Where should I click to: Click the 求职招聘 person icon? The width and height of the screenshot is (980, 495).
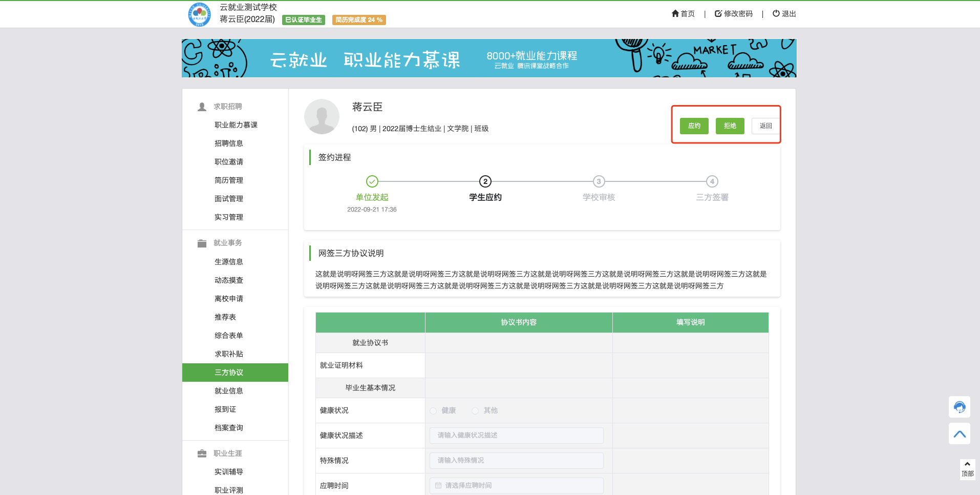click(202, 107)
